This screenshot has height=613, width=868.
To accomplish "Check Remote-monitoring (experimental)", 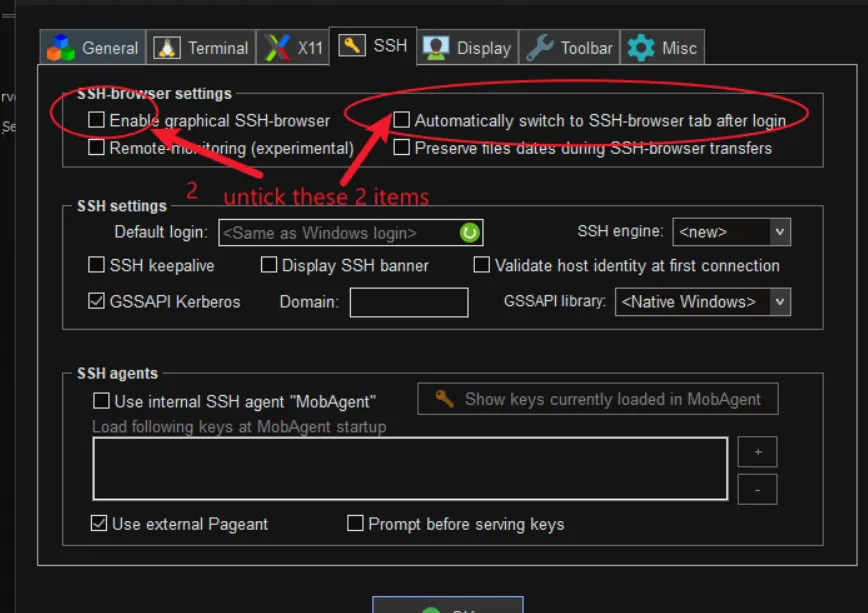I will (96, 147).
